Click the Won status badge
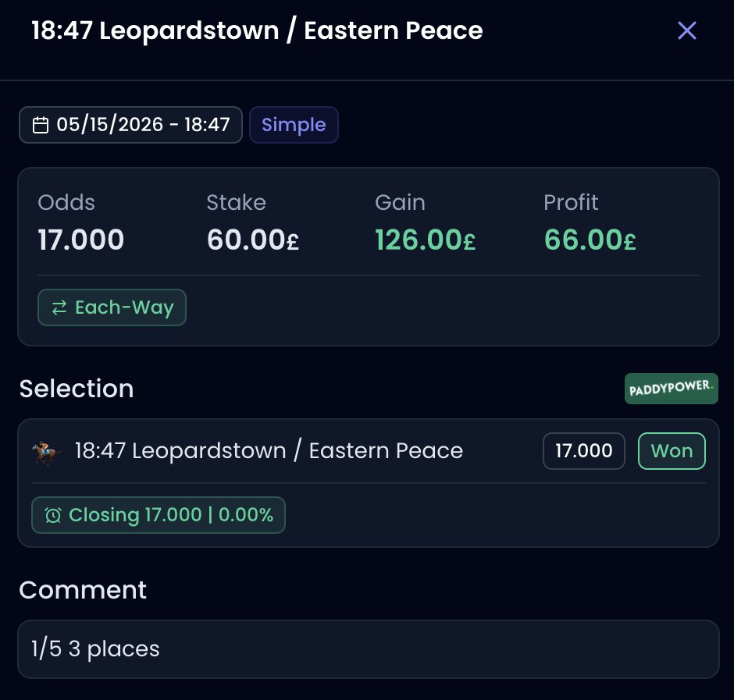The image size is (734, 700). (x=672, y=451)
